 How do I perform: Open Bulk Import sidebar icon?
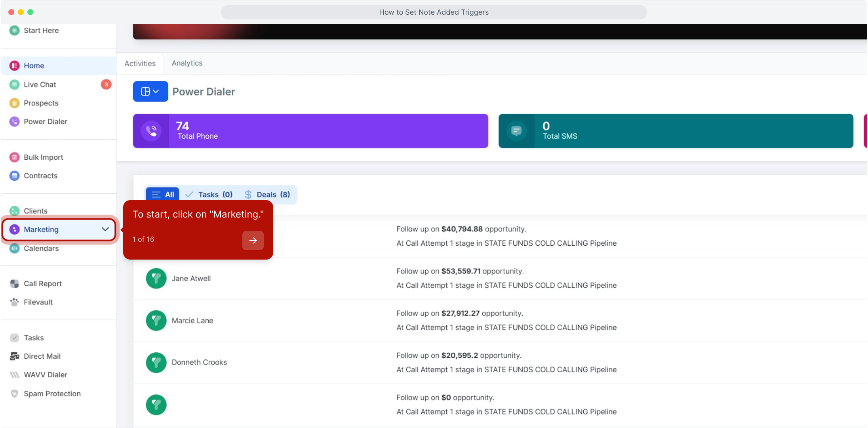coord(14,157)
